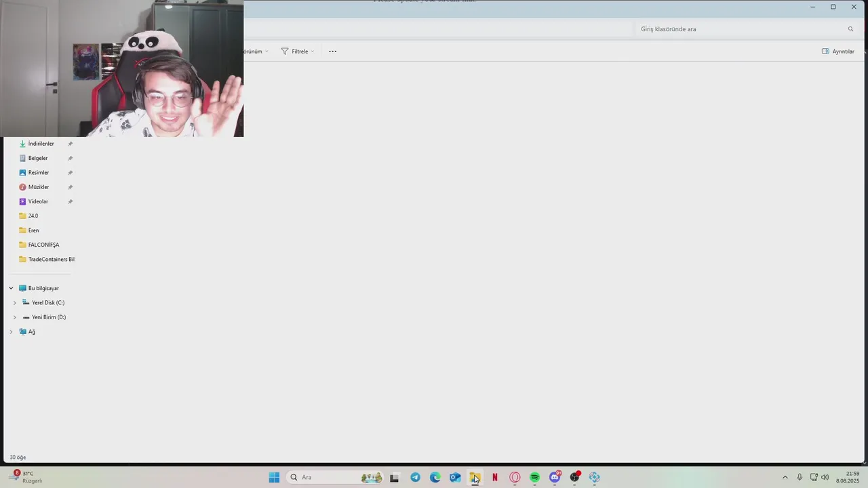
Task: Open the clock and date 21:59
Action: click(x=848, y=477)
